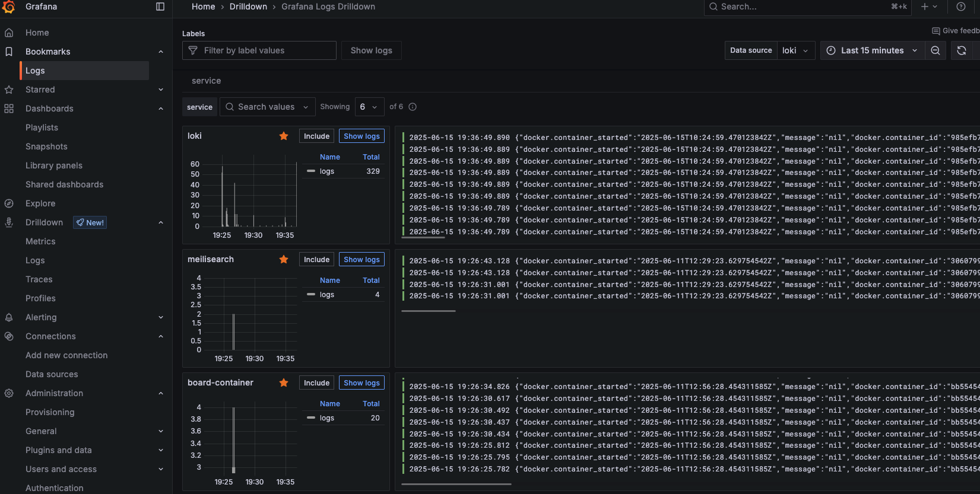Collapse the Connections section
This screenshot has height=494, width=980.
tap(161, 336)
